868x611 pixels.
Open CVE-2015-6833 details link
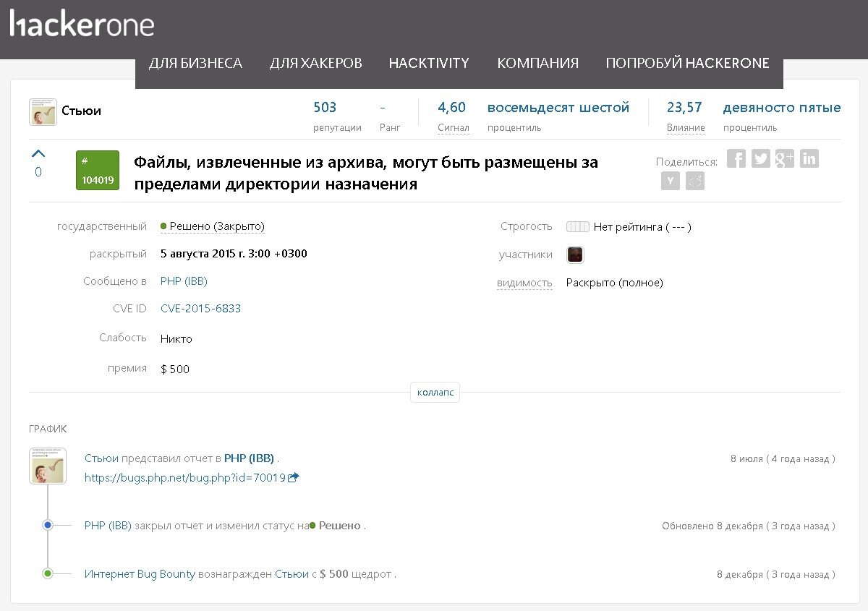pos(201,308)
